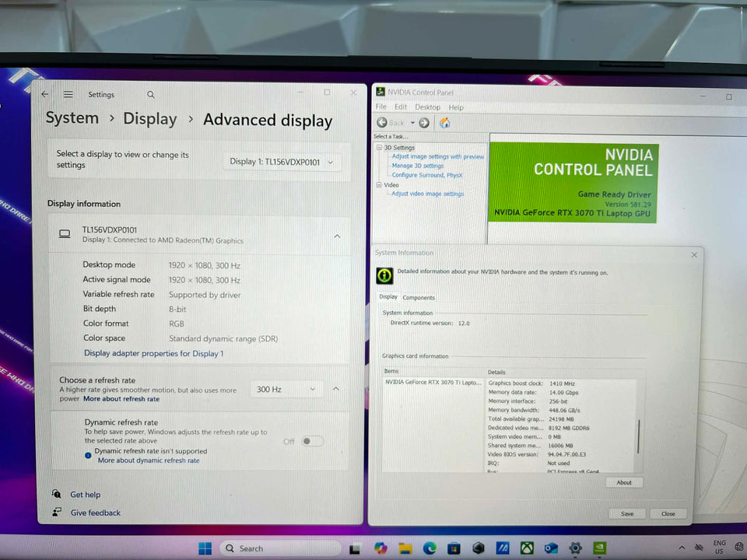The height and width of the screenshot is (560, 747).
Task: Toggle the Dynamic refresh rate switch
Action: 312,441
